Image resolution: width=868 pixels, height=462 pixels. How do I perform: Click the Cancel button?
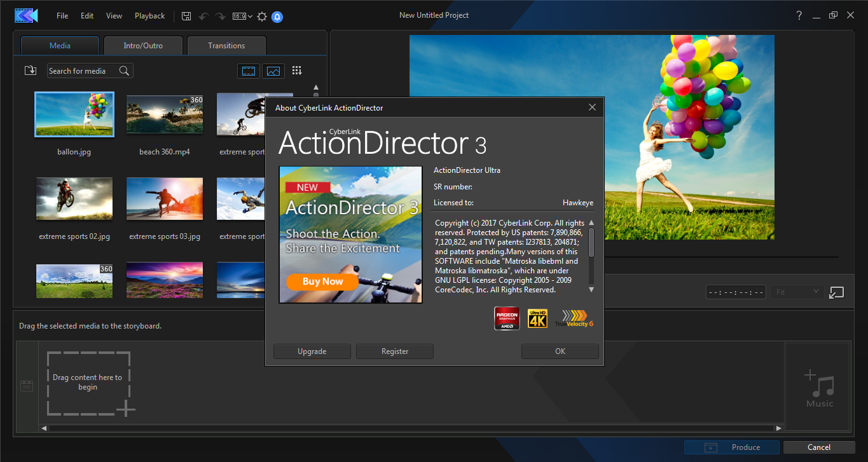(x=819, y=447)
